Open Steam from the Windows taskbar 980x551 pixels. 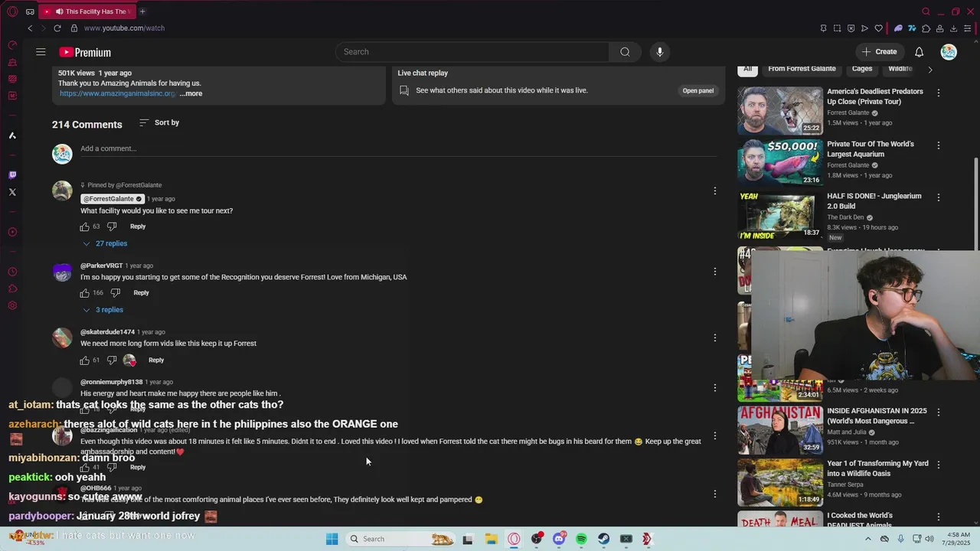click(x=603, y=539)
